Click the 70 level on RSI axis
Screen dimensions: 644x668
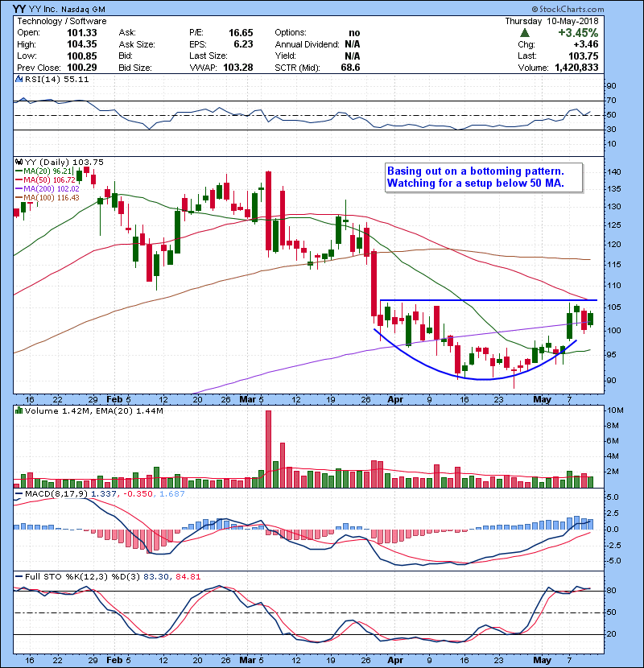click(611, 101)
